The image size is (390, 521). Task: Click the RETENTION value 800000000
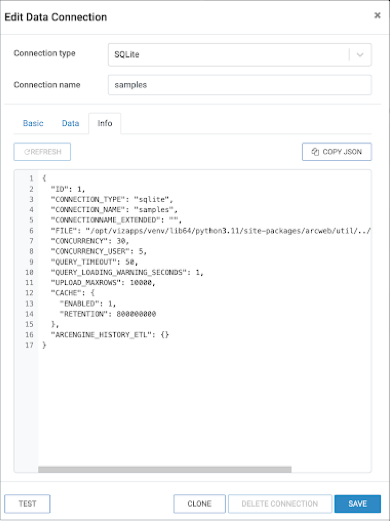click(x=136, y=314)
